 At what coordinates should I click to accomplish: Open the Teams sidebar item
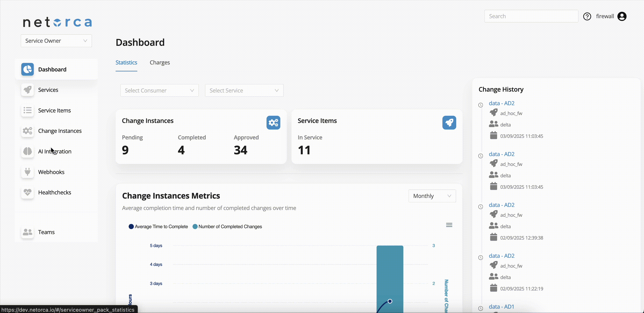46,232
